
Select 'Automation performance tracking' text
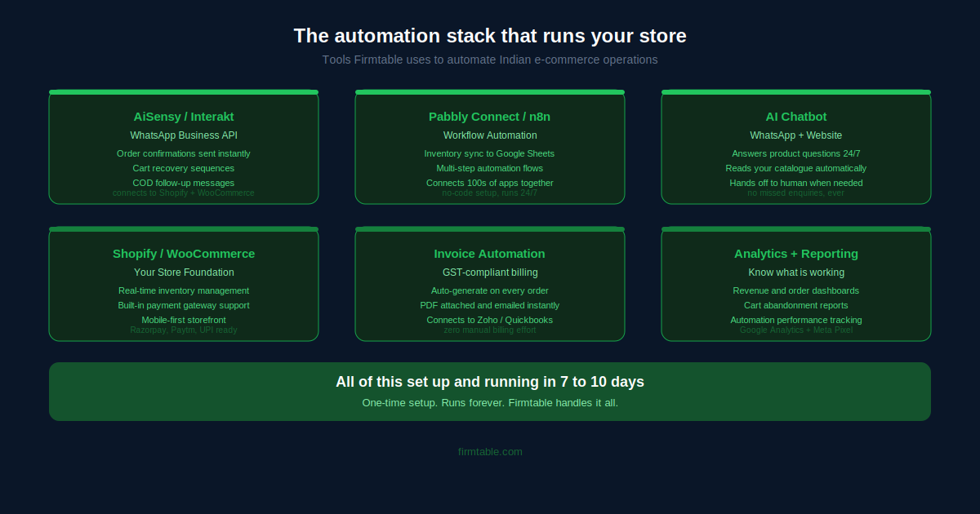(x=796, y=320)
